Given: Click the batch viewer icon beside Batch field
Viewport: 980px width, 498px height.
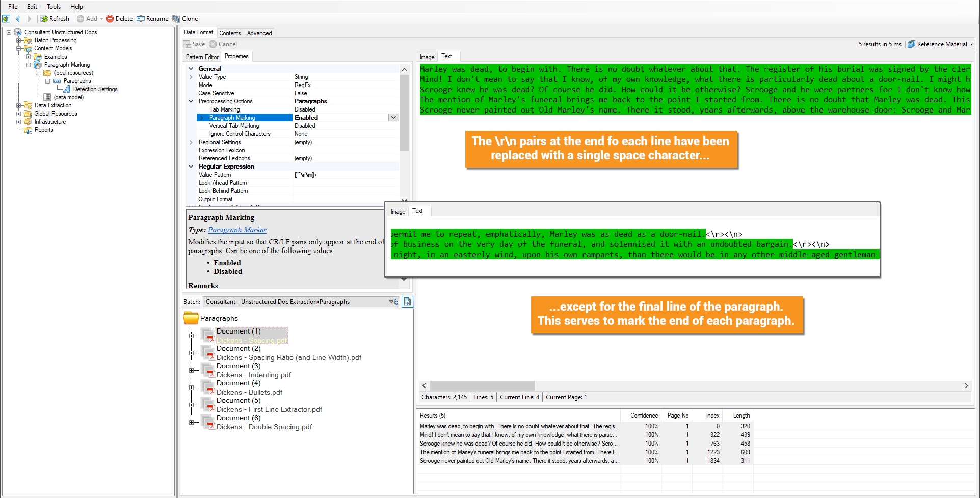Looking at the screenshot, I should tap(407, 302).
